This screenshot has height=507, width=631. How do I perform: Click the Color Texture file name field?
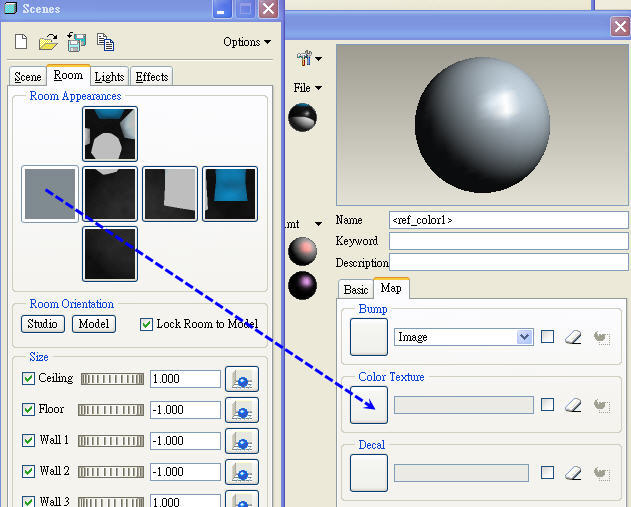point(464,405)
